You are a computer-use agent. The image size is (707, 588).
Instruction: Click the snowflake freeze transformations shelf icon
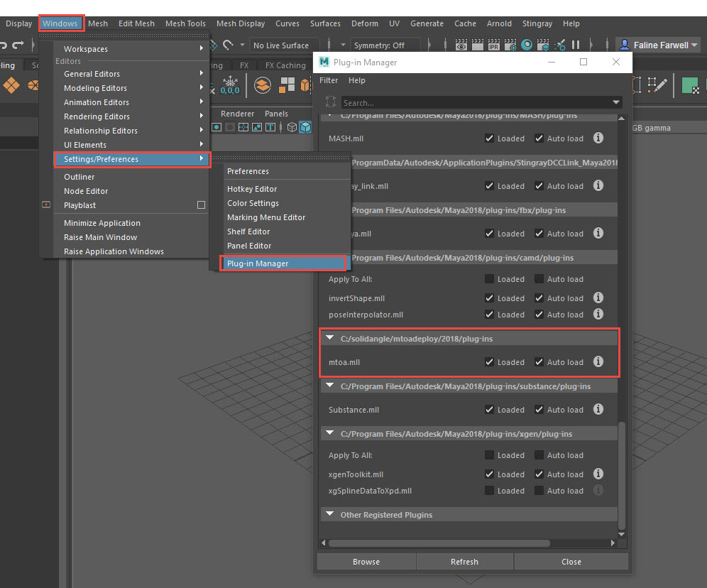[x=230, y=85]
